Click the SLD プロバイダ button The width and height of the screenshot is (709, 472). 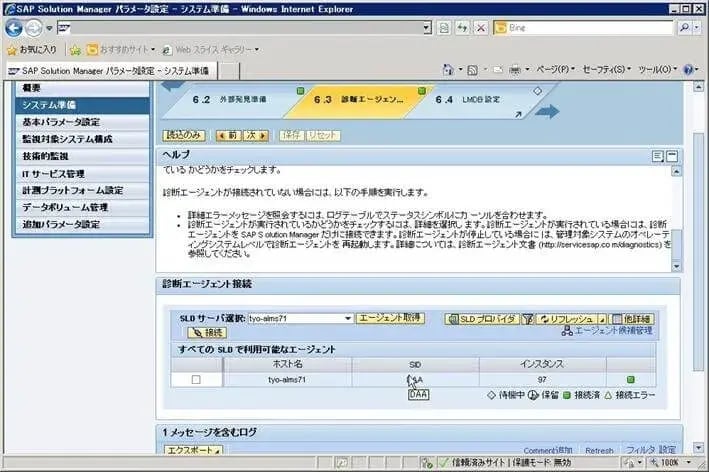482,319
